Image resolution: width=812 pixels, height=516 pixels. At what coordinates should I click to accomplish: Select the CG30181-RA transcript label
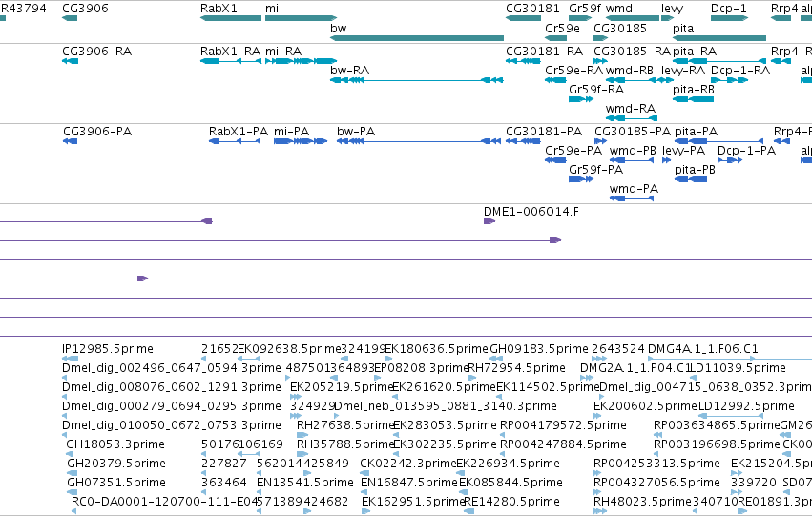544,52
